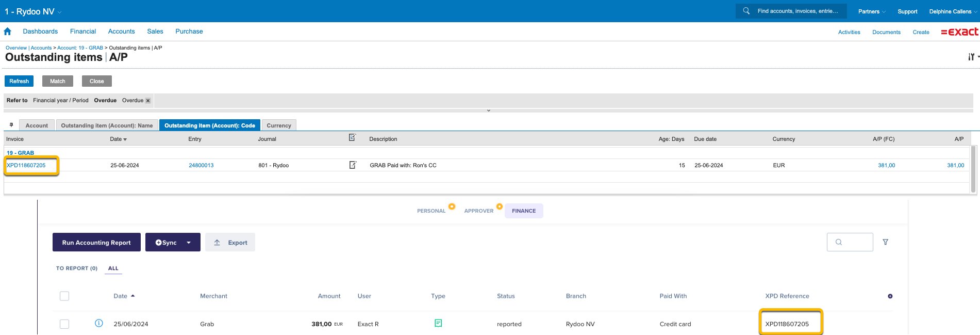Viewport: 980px width, 335px height.
Task: Open the filter funnel icon in Rydoo
Action: (x=885, y=242)
